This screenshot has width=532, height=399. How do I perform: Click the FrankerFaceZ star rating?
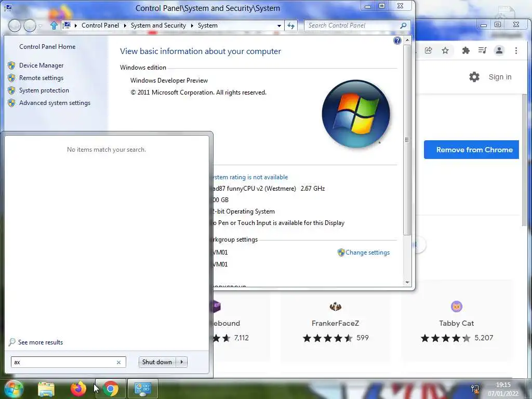point(327,338)
